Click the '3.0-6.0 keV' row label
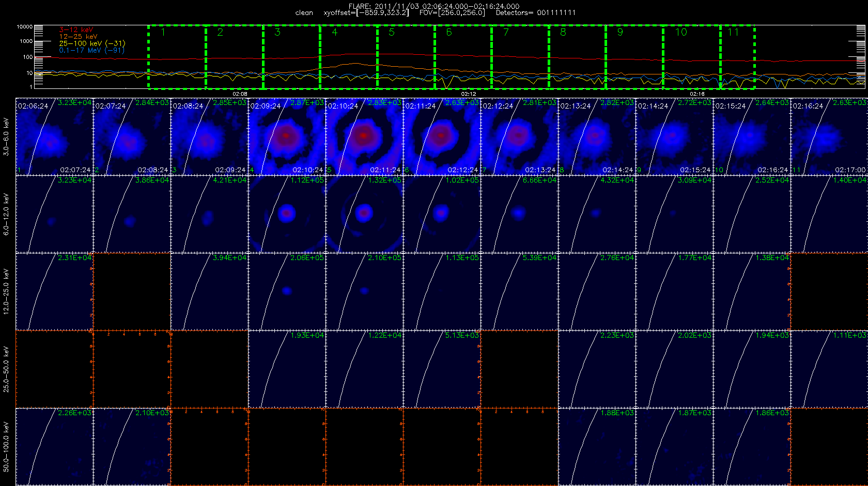 point(6,136)
